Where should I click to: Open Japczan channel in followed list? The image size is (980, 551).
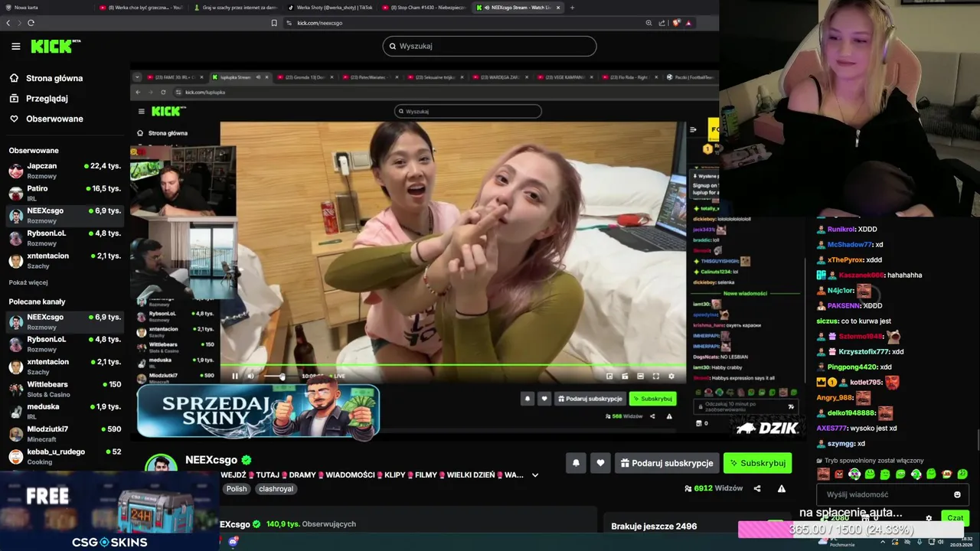point(64,170)
